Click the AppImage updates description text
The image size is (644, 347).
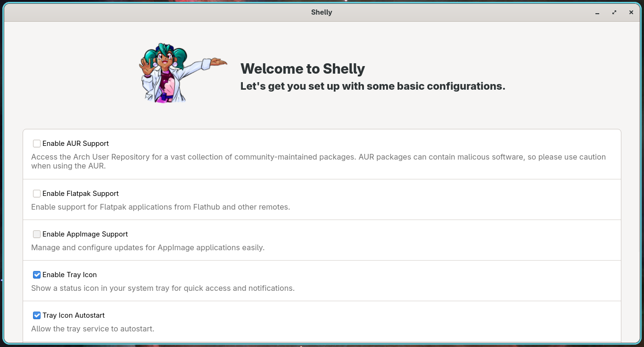[x=148, y=247]
